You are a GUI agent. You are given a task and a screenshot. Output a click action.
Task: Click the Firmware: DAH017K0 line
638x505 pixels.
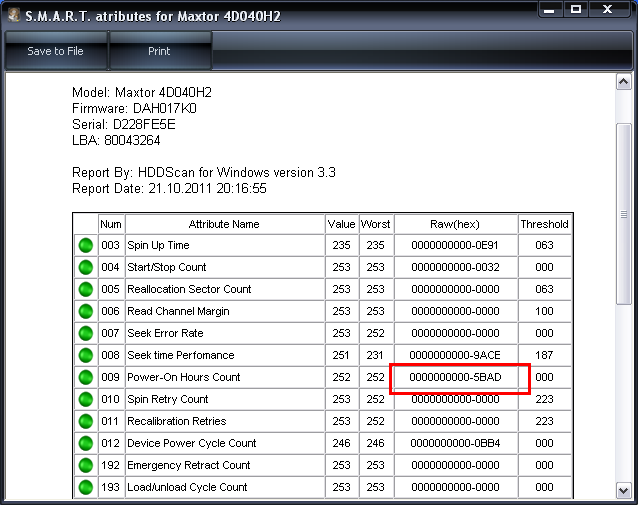[134, 109]
